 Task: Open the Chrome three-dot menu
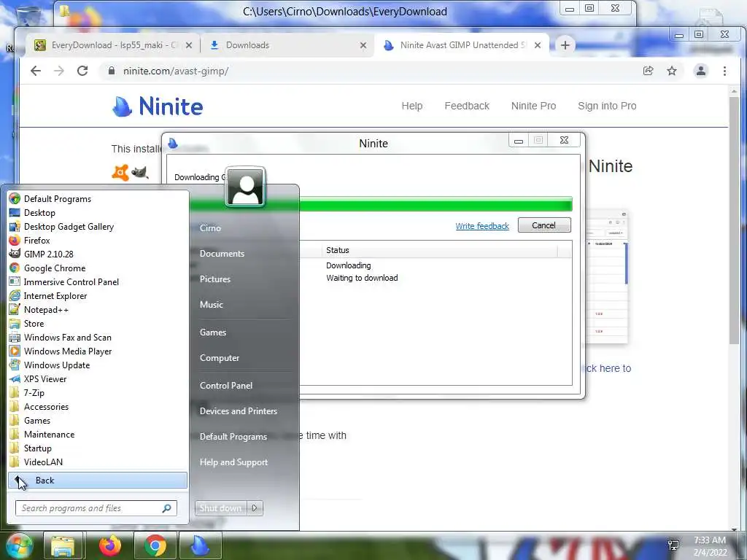[x=724, y=71]
